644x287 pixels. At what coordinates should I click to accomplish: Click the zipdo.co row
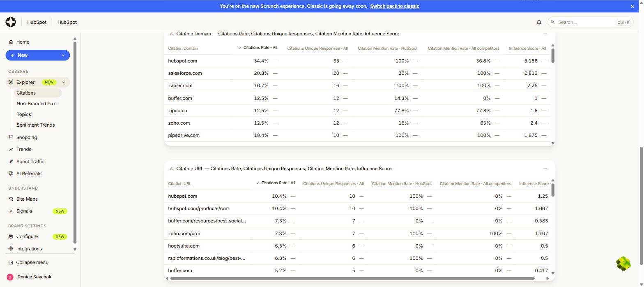pyautogui.click(x=357, y=111)
